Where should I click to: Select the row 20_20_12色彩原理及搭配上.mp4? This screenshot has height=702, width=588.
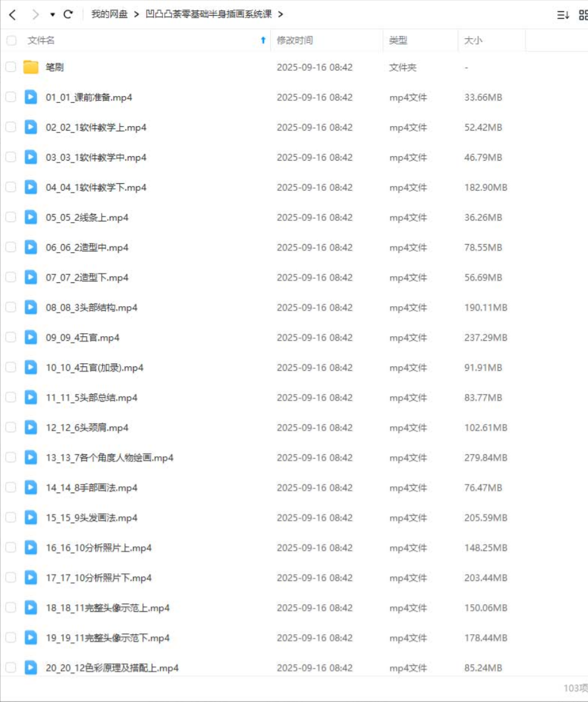click(294, 667)
